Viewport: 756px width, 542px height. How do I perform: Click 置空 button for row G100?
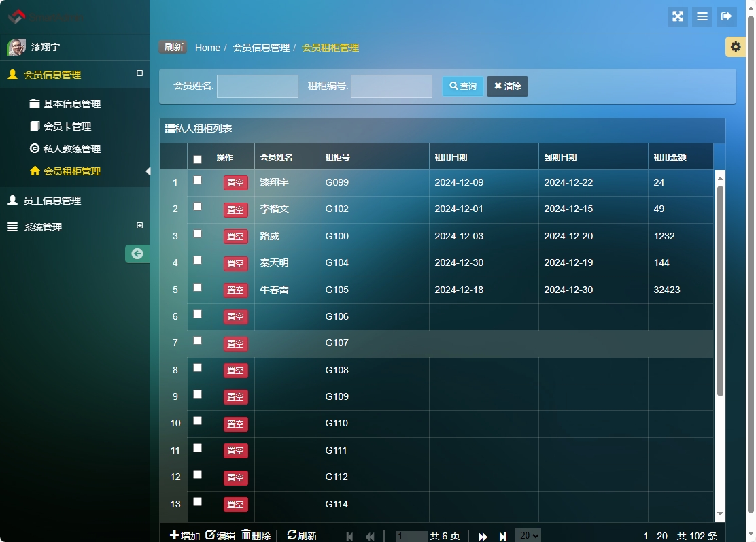[236, 236]
